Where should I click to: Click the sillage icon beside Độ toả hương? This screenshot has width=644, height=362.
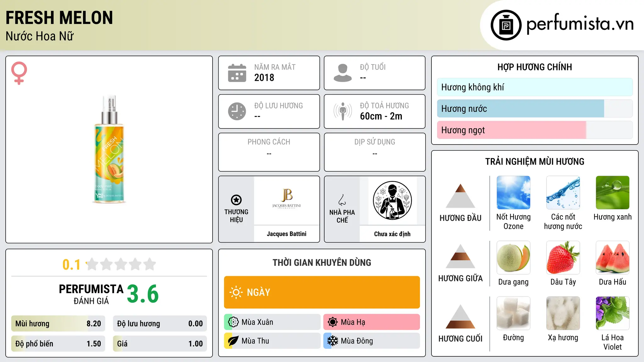click(x=342, y=111)
